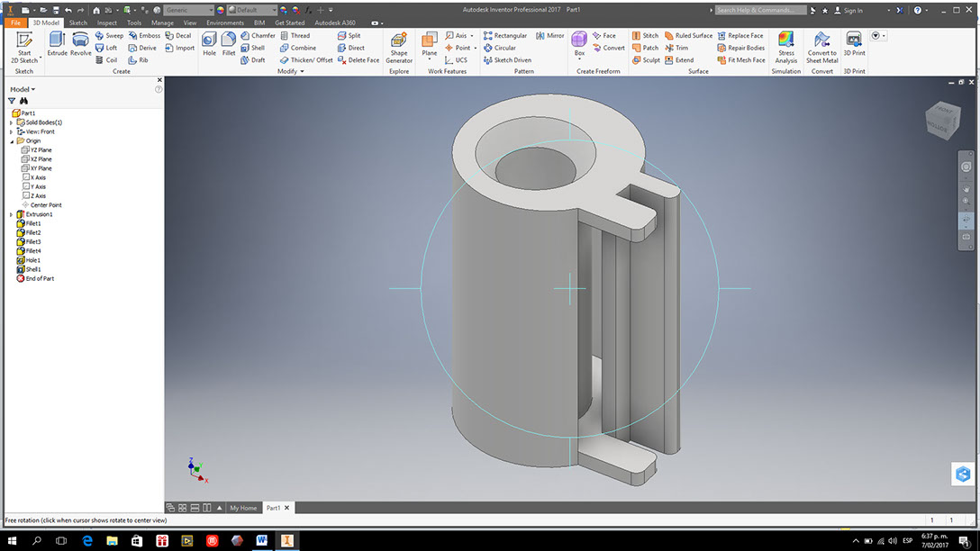980x551 pixels.
Task: Choose the Delete Face command
Action: 358,60
